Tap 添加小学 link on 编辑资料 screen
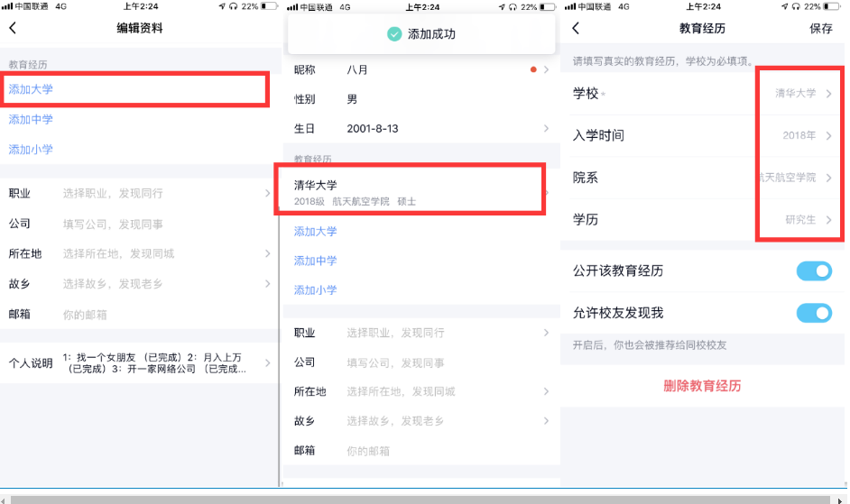850x504 pixels. pyautogui.click(x=31, y=150)
